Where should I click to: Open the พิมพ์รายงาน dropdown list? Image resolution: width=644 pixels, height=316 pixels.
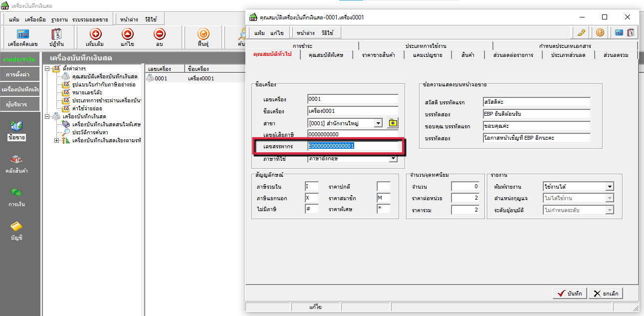(610, 187)
